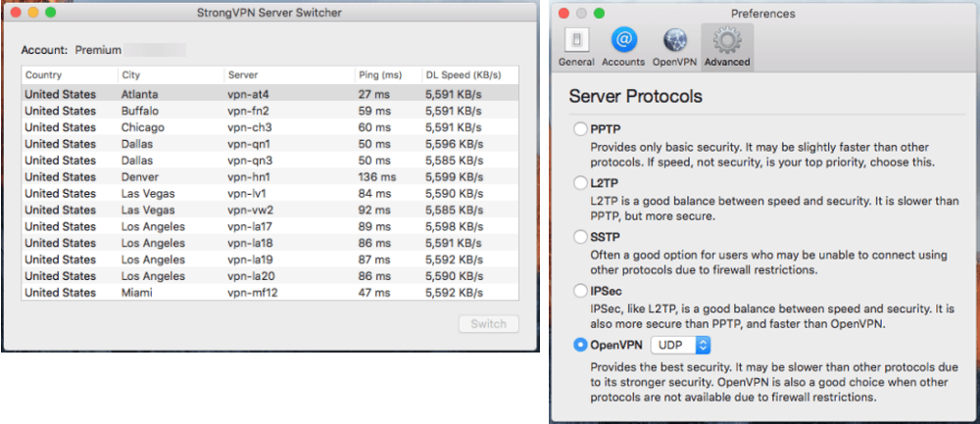Viewport: 980px width, 424px height.
Task: Maximize the StrongVPN Server Switcher window
Action: tap(51, 13)
